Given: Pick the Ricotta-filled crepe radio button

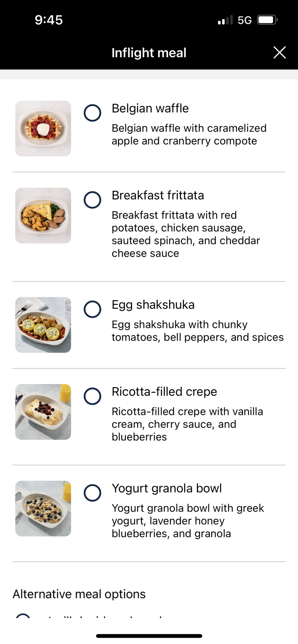Looking at the screenshot, I should tap(92, 396).
